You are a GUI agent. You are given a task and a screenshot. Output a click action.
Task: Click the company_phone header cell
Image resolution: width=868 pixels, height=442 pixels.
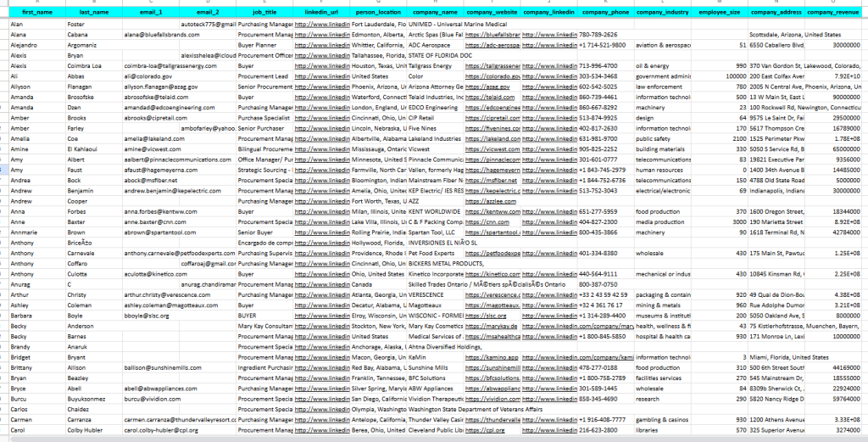(606, 12)
